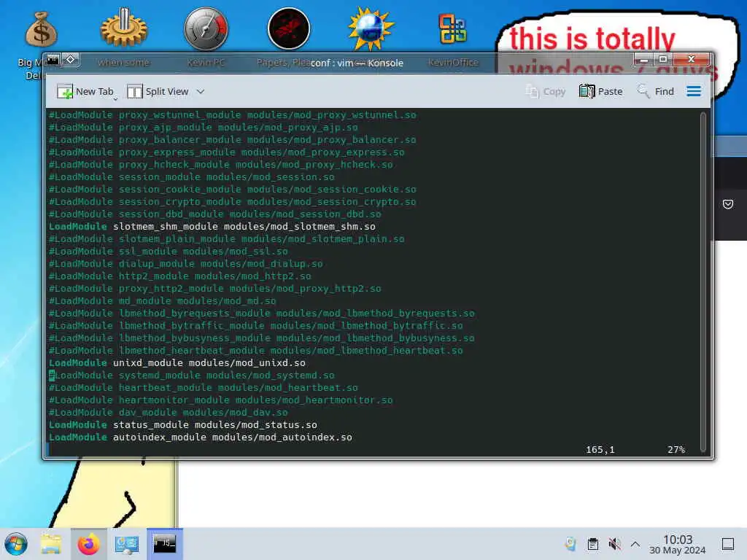Click the '#LoadModule lbmethod_heartbeat_module' line
This screenshot has height=560, width=747.
pos(256,351)
